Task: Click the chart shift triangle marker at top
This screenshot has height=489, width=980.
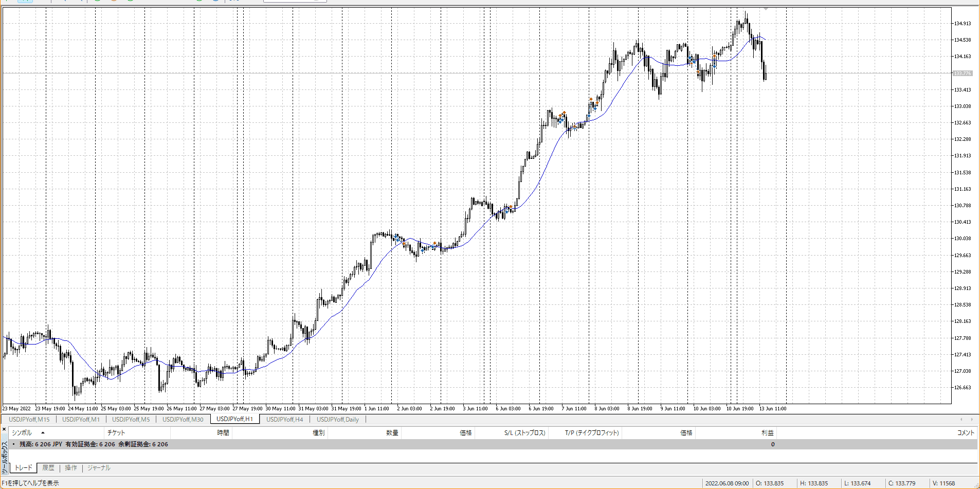Action: pos(766,9)
